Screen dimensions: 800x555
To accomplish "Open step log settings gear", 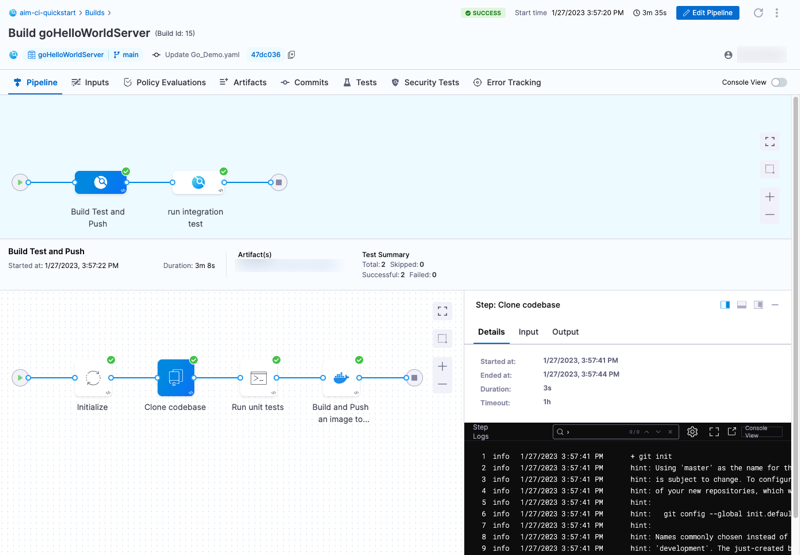I will coord(692,432).
